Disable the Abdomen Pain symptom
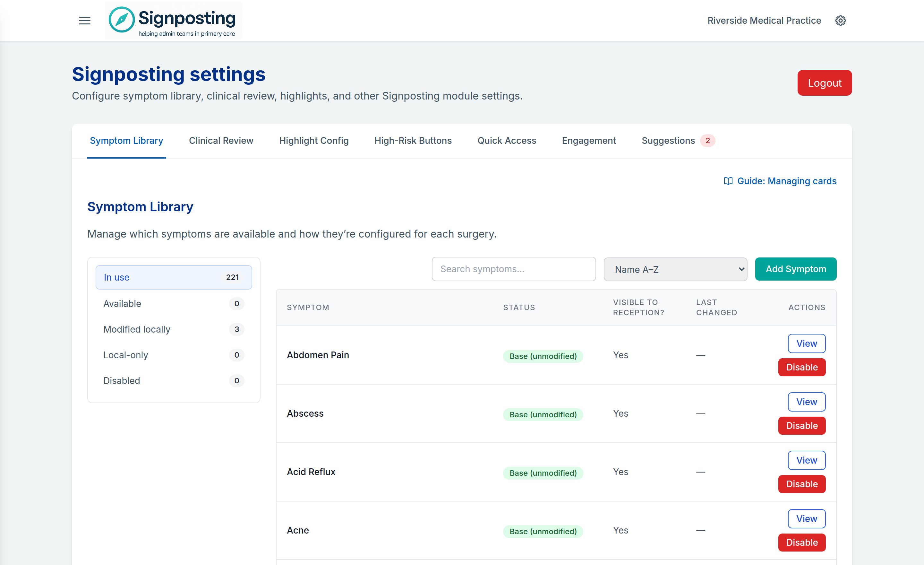The height and width of the screenshot is (565, 924). [x=802, y=367]
